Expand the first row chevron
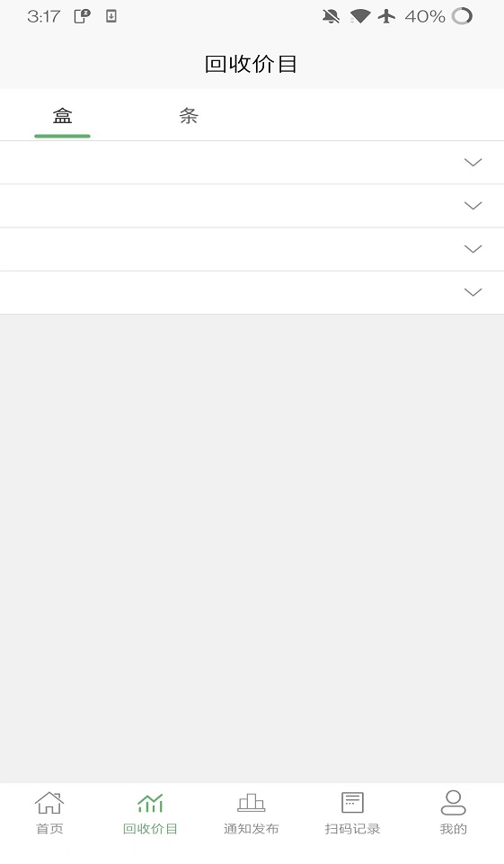 click(473, 162)
